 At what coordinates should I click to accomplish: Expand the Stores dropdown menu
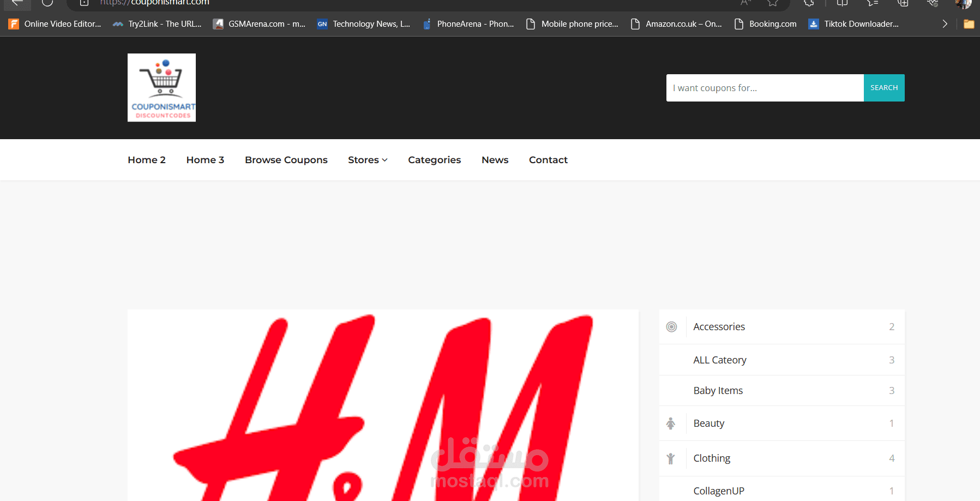368,160
